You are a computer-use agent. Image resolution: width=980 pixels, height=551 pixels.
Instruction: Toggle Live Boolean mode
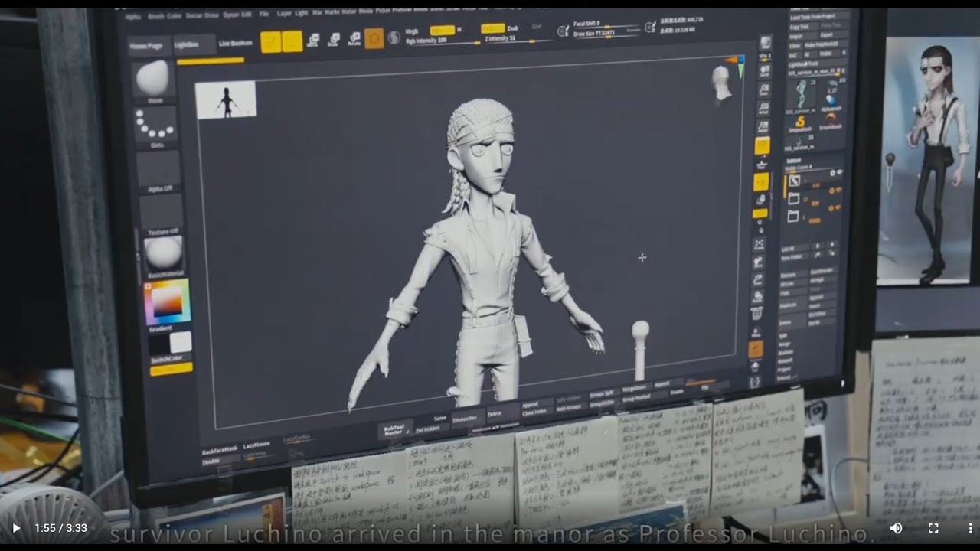pyautogui.click(x=236, y=44)
